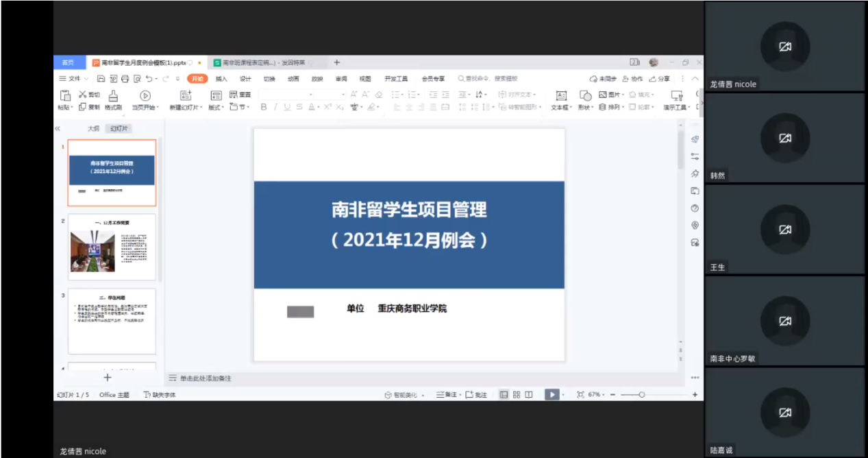
Task: Click the play slideshow button in status bar
Action: click(x=551, y=395)
